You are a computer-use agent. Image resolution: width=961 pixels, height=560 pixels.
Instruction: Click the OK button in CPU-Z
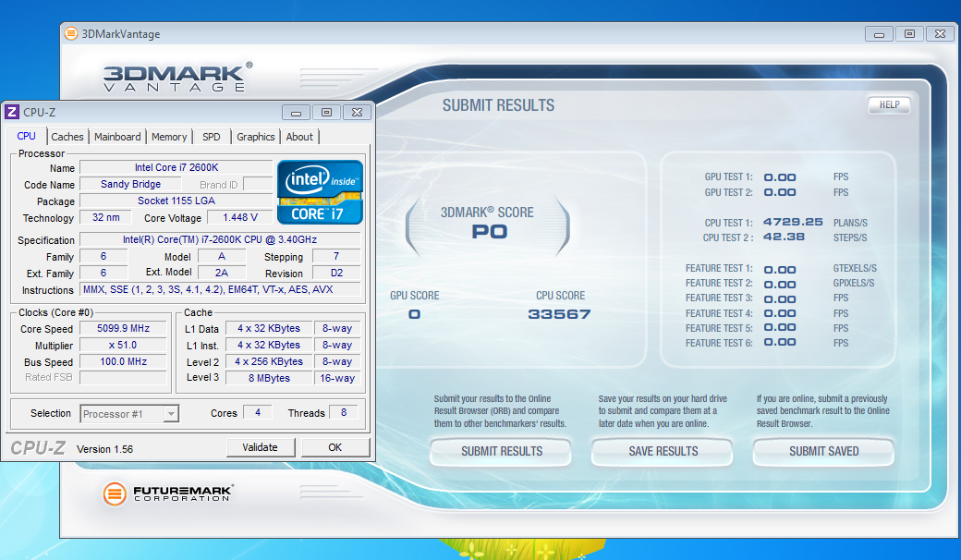335,447
